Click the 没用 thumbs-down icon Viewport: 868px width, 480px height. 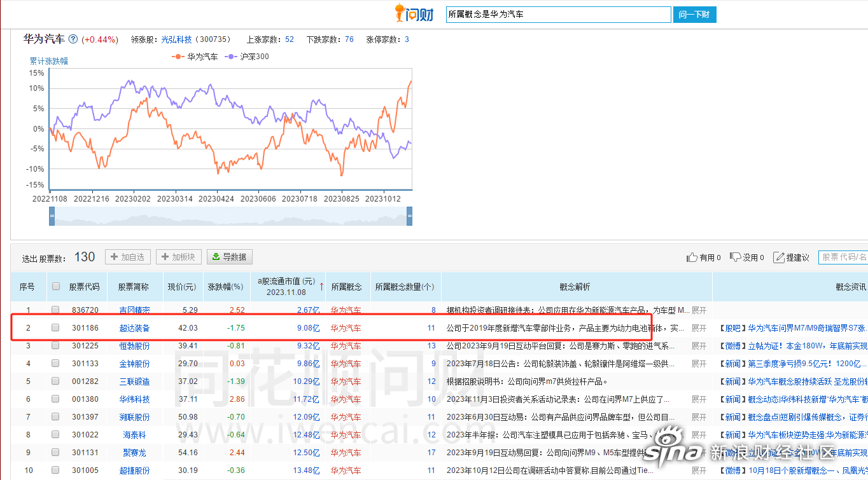coord(735,257)
